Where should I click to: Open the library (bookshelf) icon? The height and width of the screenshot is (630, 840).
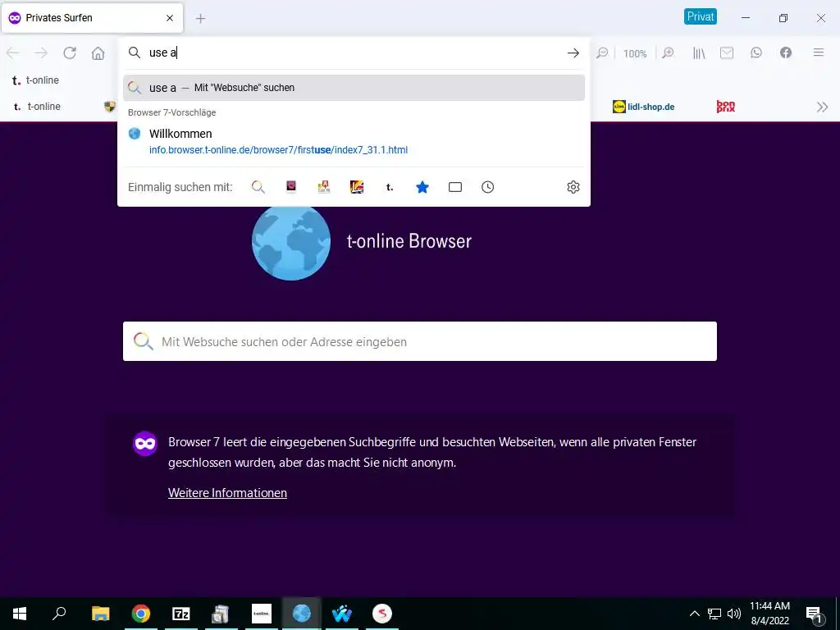pos(699,52)
